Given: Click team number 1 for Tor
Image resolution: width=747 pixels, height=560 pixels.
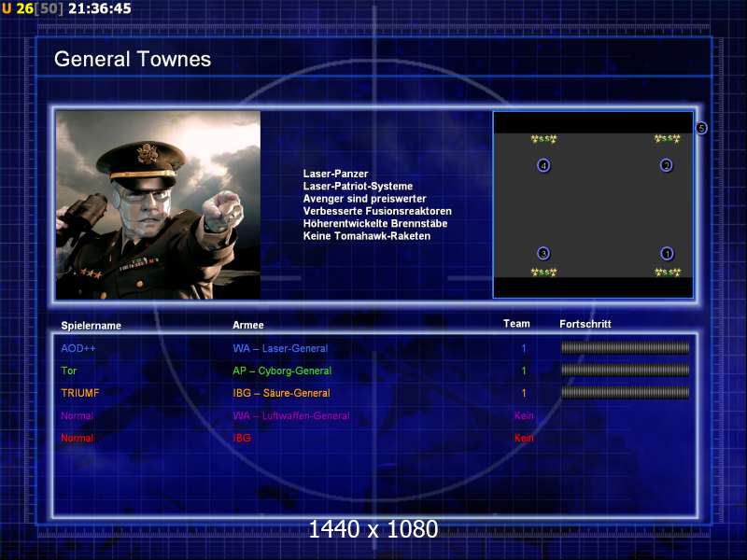Looking at the screenshot, I should [x=524, y=371].
